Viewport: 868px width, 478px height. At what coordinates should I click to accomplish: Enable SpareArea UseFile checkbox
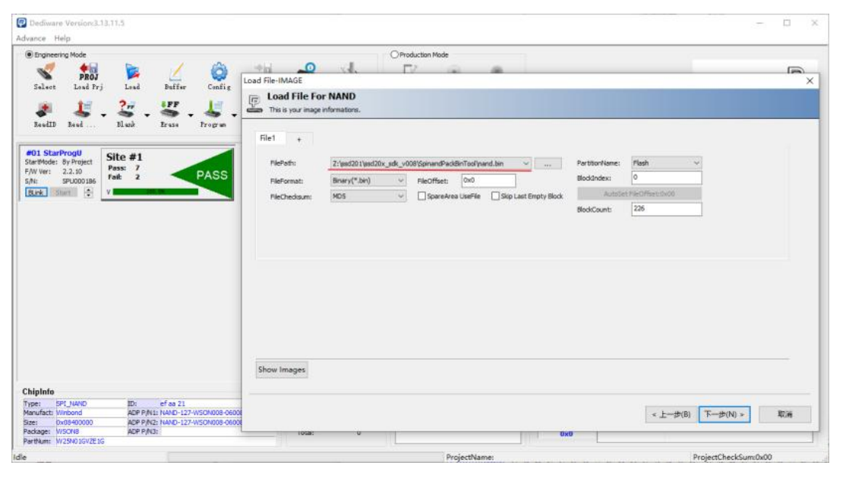tap(421, 197)
